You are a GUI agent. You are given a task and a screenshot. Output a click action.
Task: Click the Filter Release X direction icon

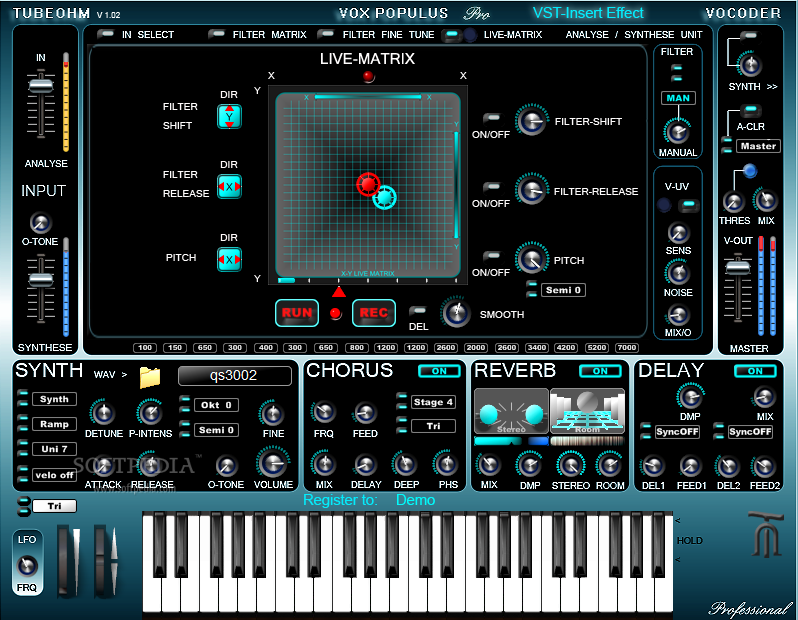230,186
